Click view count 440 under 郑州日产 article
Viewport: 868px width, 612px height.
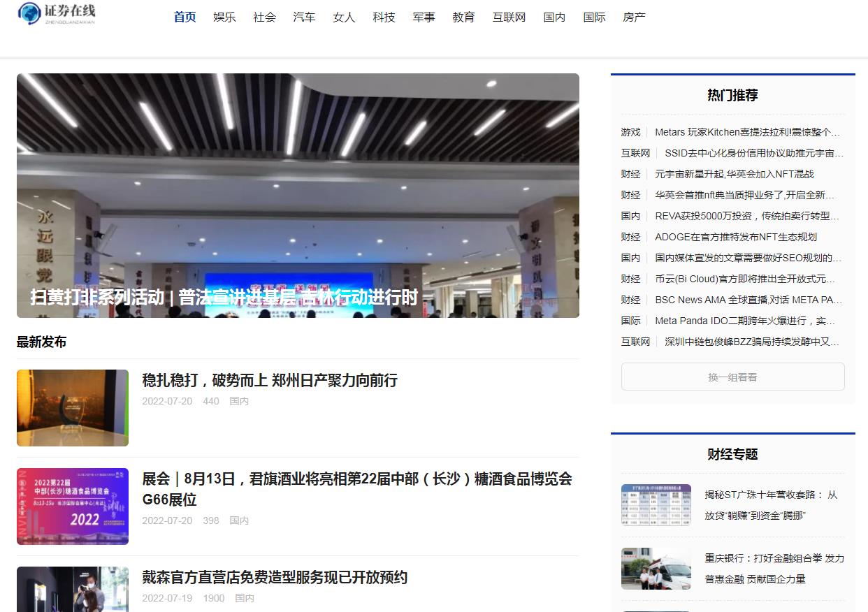(211, 402)
